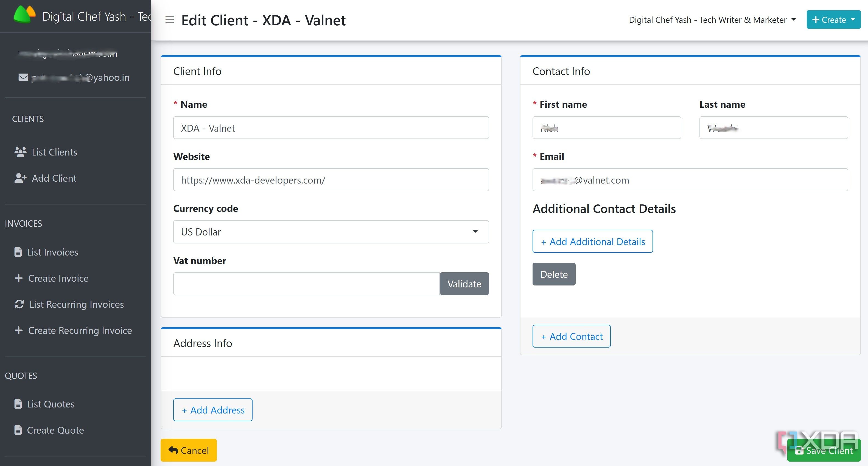
Task: Open List Recurring Invoices
Action: pyautogui.click(x=77, y=304)
